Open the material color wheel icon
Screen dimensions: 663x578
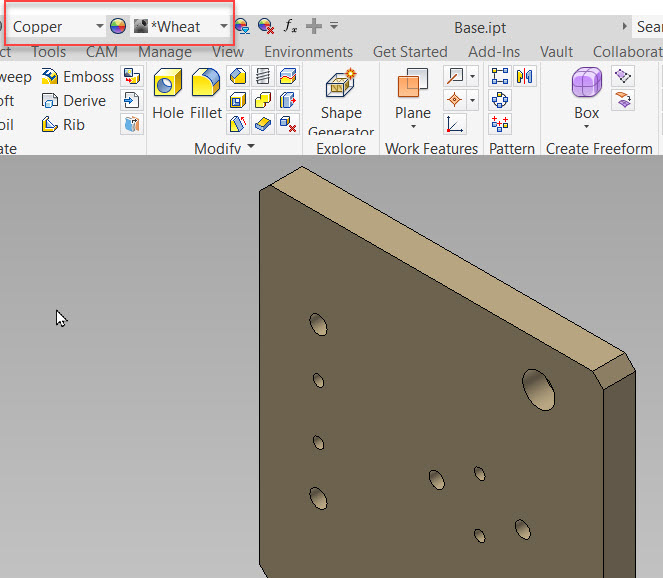coord(118,26)
